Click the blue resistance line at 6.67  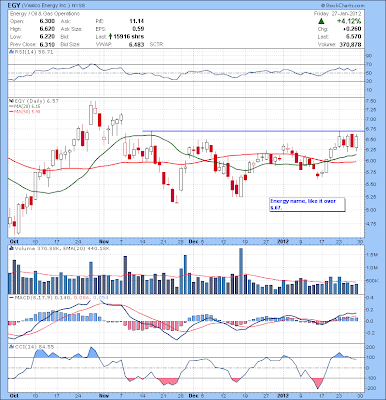click(x=253, y=131)
